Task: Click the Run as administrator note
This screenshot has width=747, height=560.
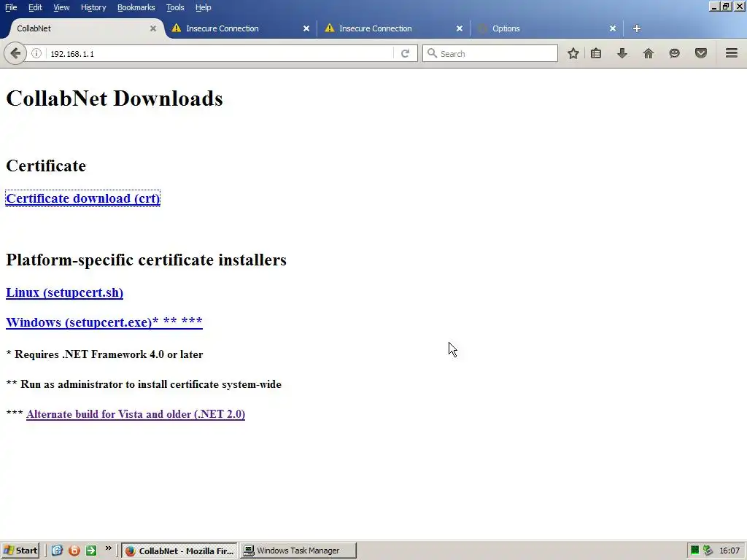Action: tap(144, 384)
